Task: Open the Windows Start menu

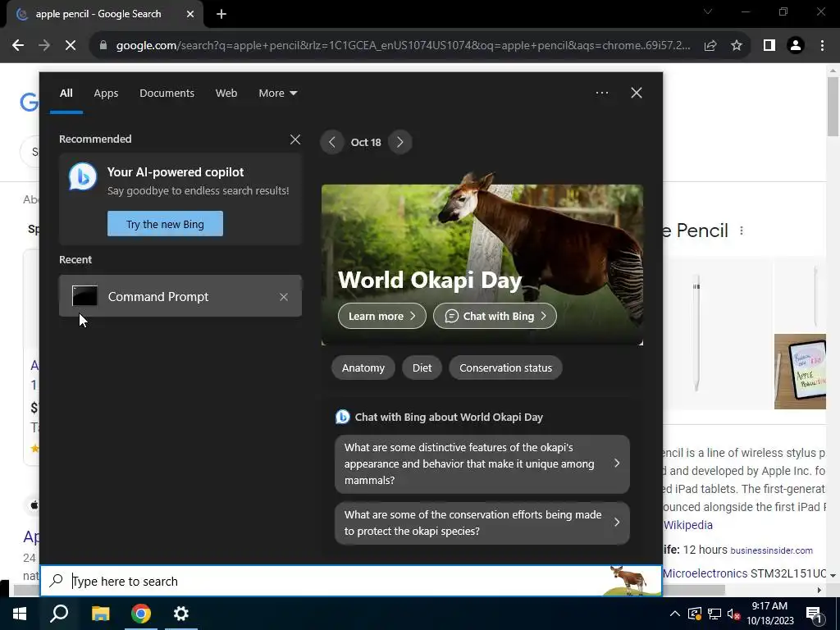Action: [20, 614]
